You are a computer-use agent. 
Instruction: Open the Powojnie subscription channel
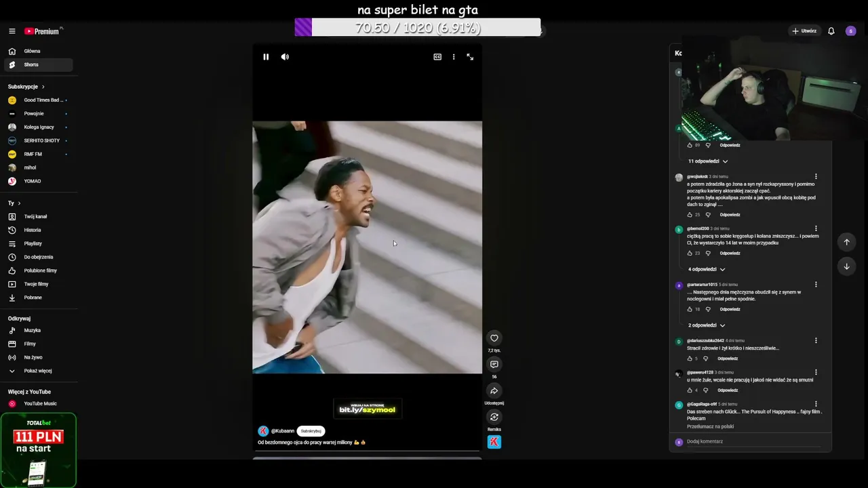coord(38,114)
